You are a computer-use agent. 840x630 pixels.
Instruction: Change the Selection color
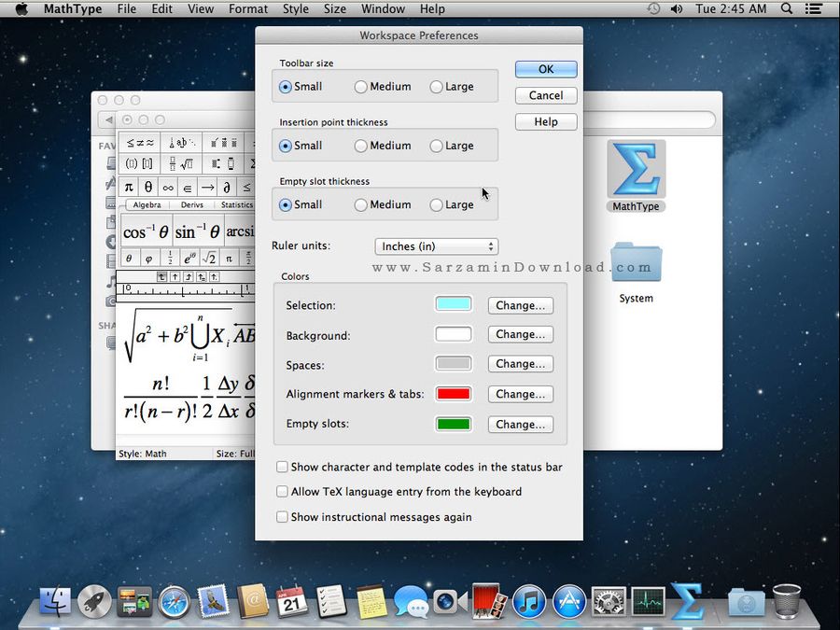click(x=520, y=305)
